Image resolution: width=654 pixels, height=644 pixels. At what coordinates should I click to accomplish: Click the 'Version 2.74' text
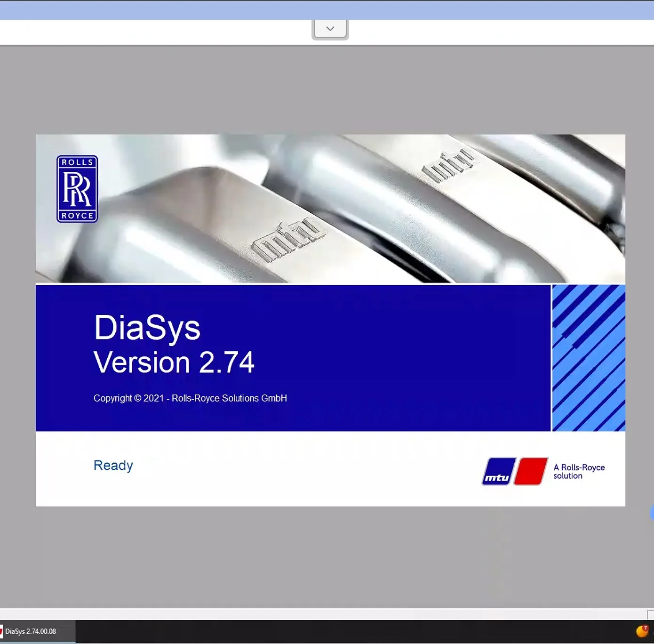(x=174, y=362)
